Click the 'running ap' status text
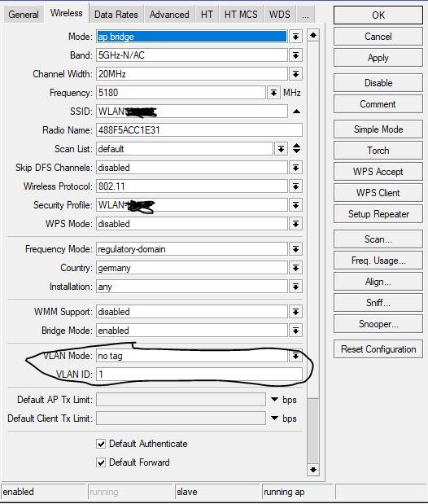The width and height of the screenshot is (428, 504). coord(284,492)
